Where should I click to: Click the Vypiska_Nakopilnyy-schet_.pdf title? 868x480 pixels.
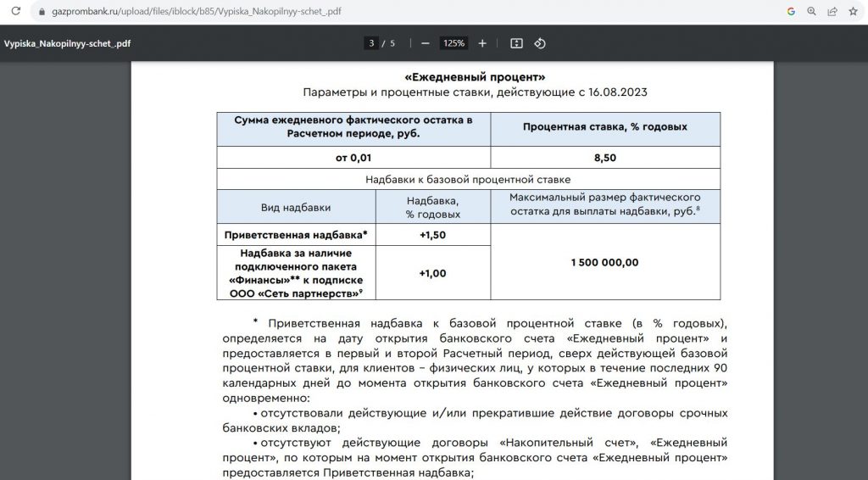68,44
